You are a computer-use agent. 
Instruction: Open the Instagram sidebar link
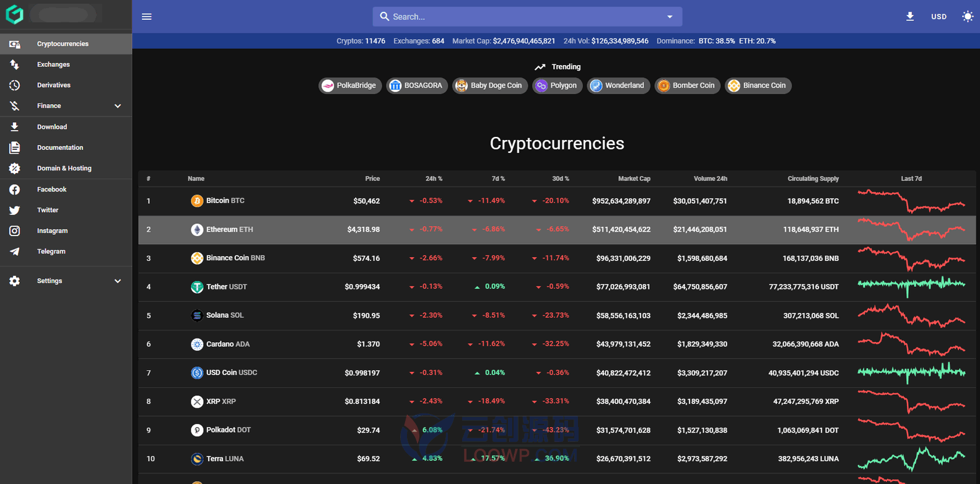[x=66, y=231]
